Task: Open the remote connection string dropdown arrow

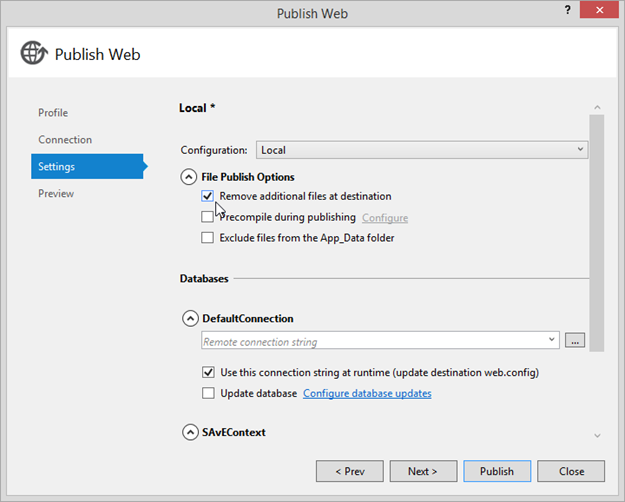Action: [552, 341]
